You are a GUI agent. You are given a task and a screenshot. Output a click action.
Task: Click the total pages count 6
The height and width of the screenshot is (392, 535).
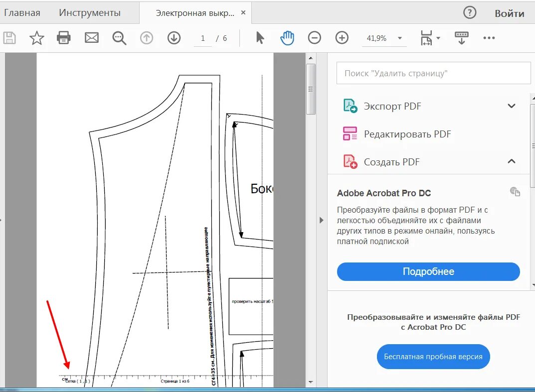click(224, 38)
